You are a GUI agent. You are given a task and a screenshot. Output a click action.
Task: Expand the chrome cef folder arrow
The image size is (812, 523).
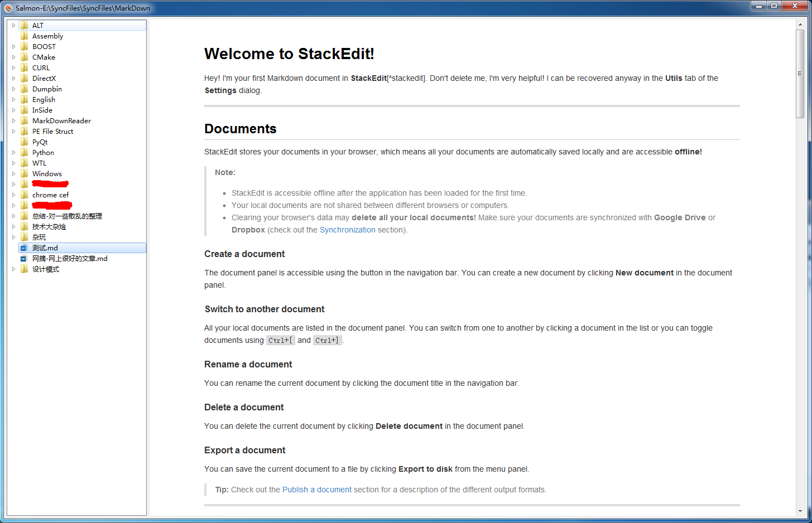[14, 195]
